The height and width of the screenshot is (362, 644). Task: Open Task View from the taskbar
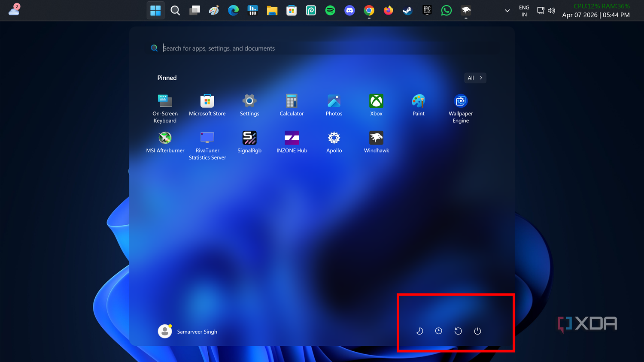(194, 10)
